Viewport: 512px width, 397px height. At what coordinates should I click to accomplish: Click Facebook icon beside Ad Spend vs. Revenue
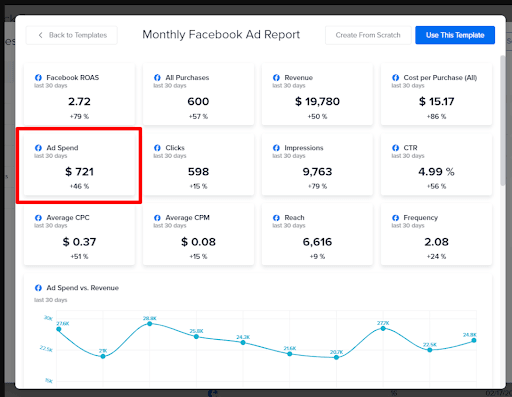[38, 288]
